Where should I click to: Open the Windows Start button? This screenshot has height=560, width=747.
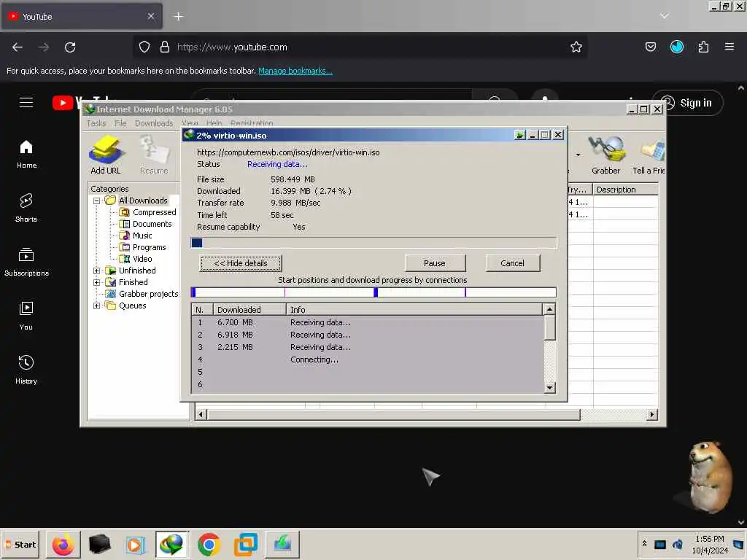pyautogui.click(x=20, y=544)
